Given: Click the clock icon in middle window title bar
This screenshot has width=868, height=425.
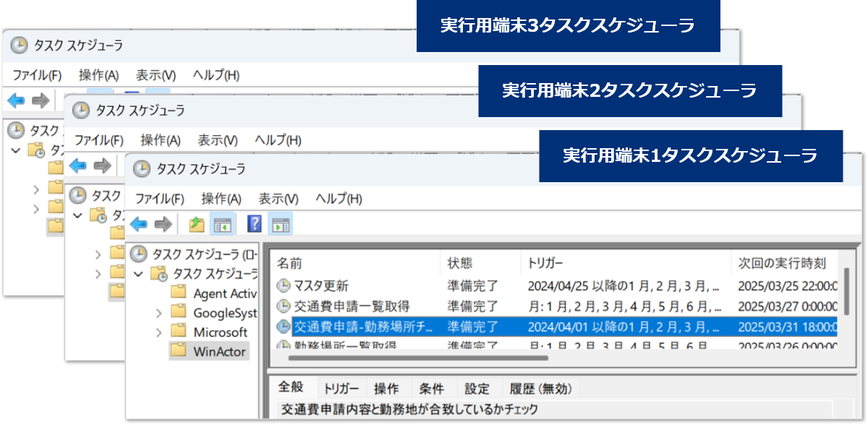Looking at the screenshot, I should 81,110.
